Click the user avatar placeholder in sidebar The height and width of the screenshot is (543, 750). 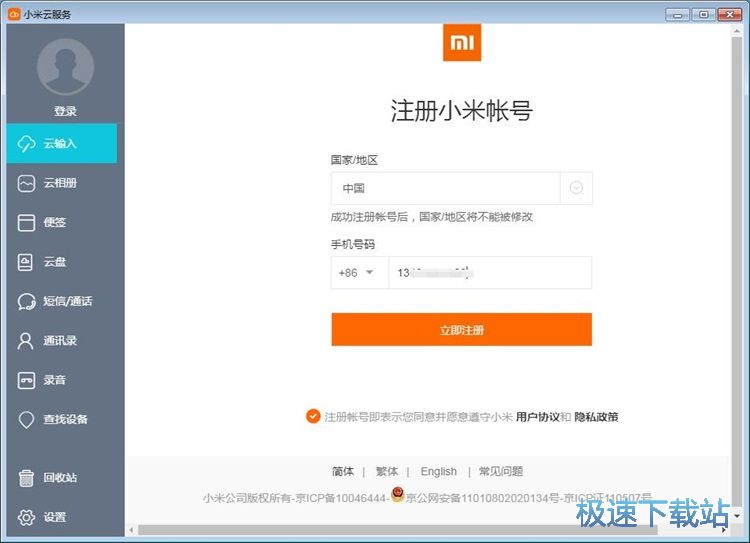pos(65,66)
